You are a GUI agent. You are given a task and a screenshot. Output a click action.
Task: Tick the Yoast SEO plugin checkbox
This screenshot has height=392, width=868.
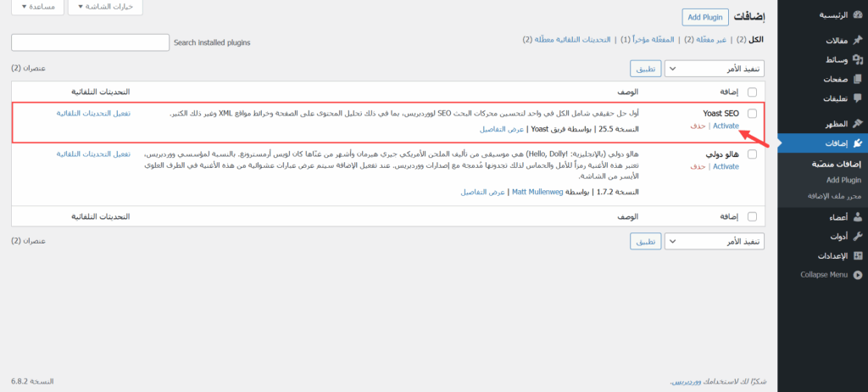(x=753, y=113)
